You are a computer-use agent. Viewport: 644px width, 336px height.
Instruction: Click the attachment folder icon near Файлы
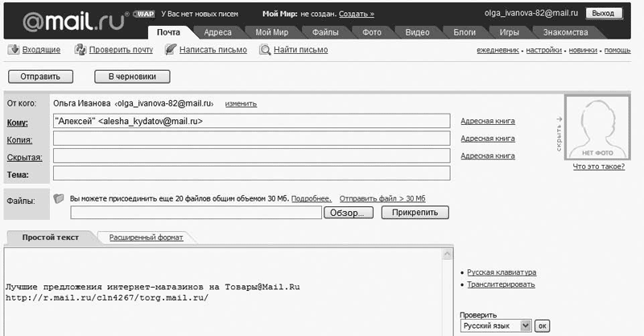click(x=59, y=197)
